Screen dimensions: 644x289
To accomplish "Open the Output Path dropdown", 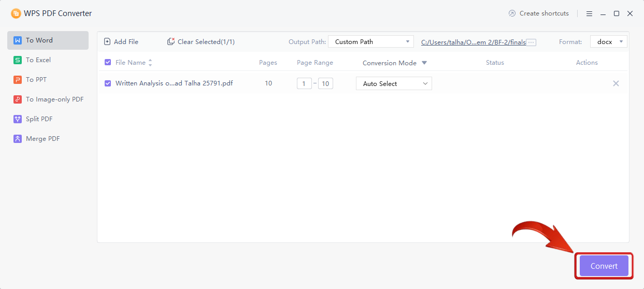I will [x=370, y=42].
